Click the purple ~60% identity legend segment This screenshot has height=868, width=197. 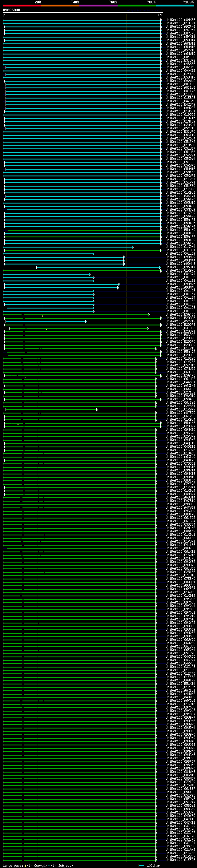click(98, 6)
